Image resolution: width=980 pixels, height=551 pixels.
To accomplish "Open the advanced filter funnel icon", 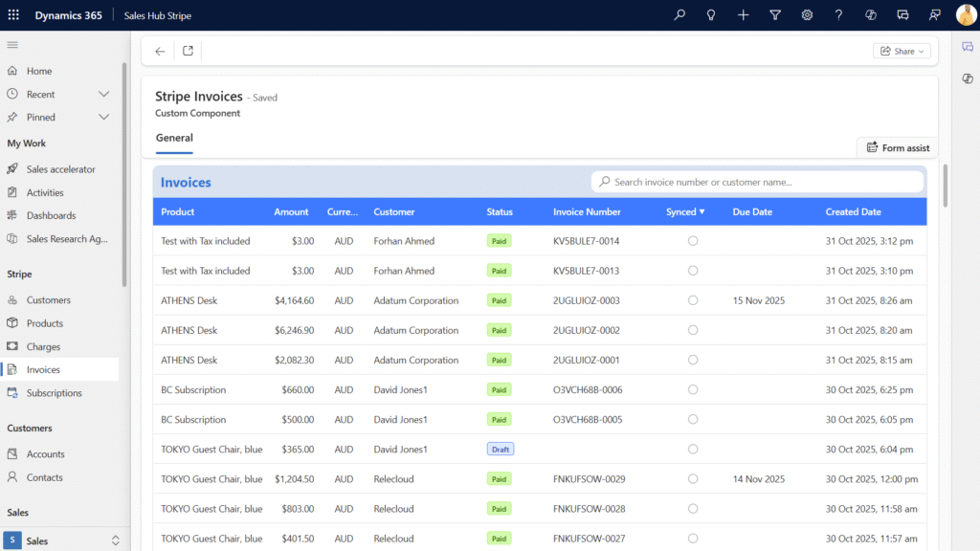I will click(x=775, y=15).
